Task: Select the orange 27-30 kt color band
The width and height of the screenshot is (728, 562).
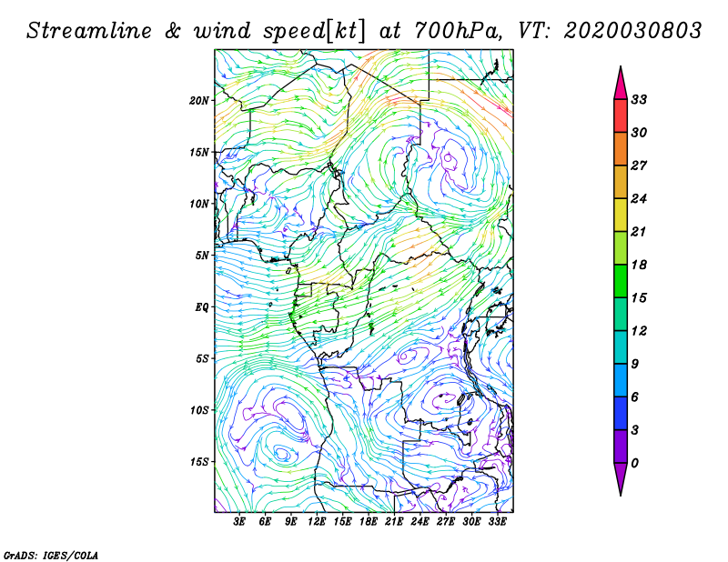Action: pyautogui.click(x=621, y=149)
